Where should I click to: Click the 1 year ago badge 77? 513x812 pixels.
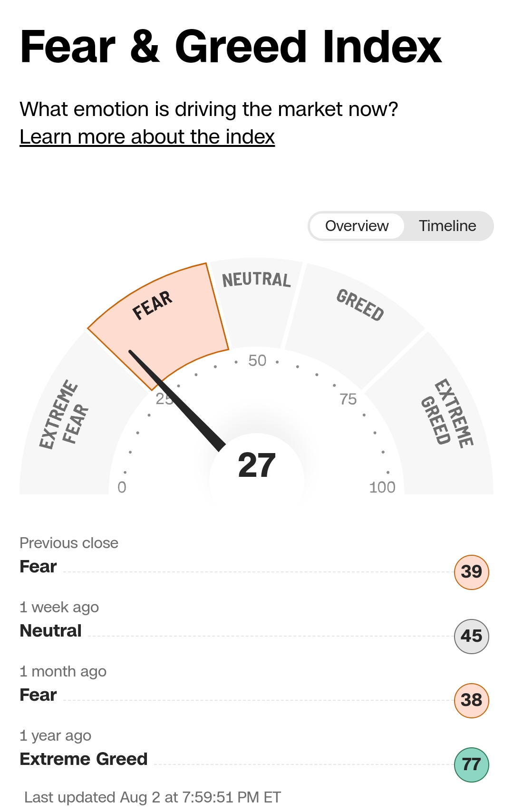point(471,764)
